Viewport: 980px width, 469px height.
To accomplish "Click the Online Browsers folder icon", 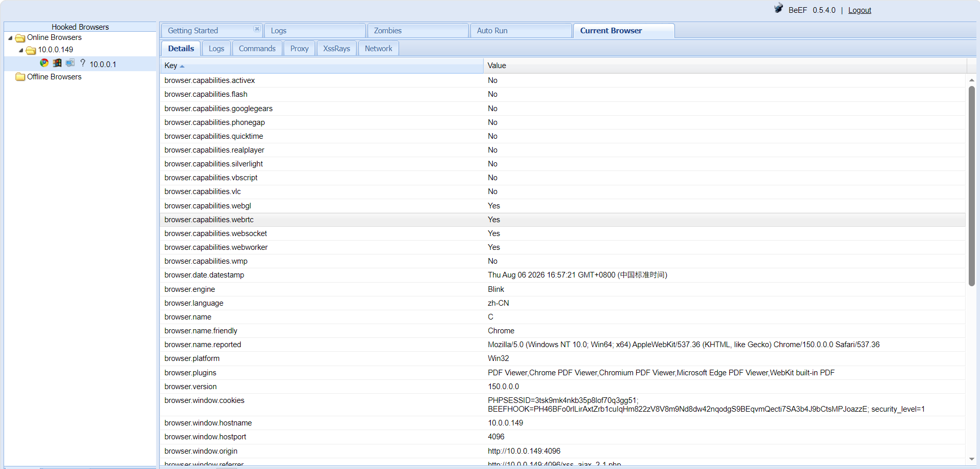I will (x=20, y=38).
